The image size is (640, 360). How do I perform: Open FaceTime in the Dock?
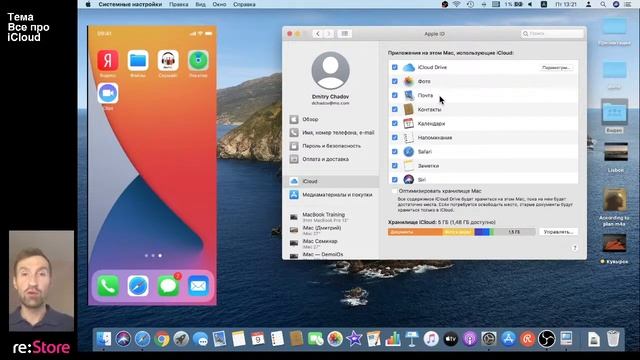point(316,339)
